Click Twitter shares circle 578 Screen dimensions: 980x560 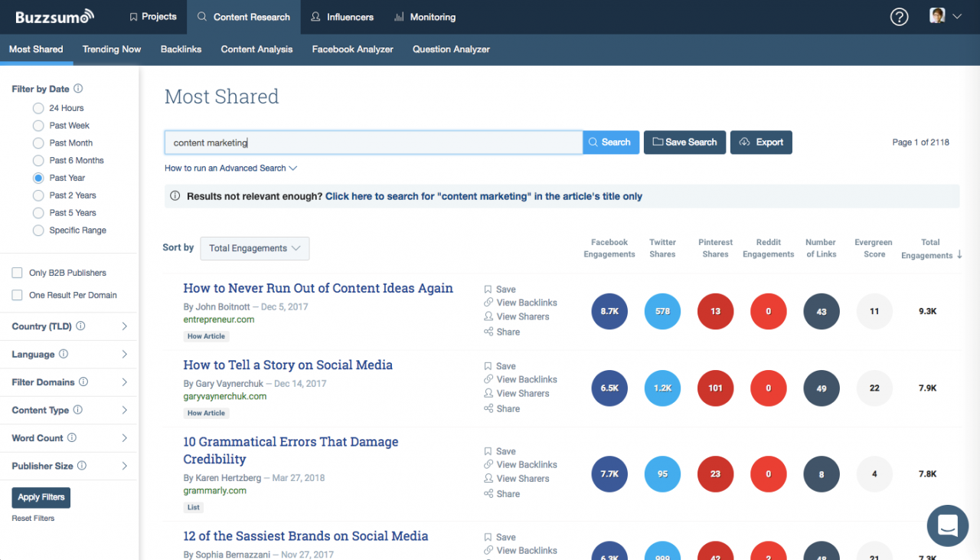tap(662, 312)
